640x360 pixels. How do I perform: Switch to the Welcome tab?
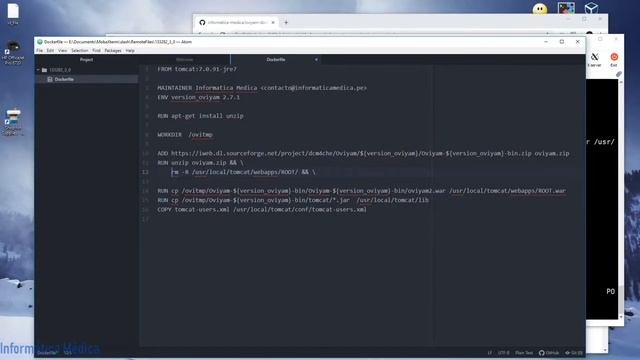click(x=184, y=60)
